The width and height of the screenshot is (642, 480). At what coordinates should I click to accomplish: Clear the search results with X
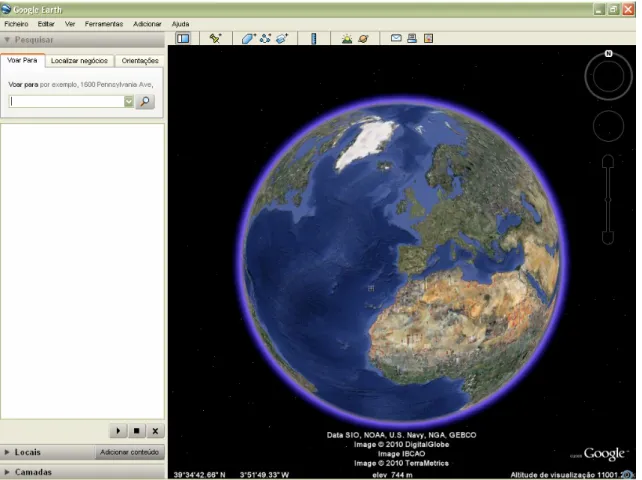tap(155, 431)
